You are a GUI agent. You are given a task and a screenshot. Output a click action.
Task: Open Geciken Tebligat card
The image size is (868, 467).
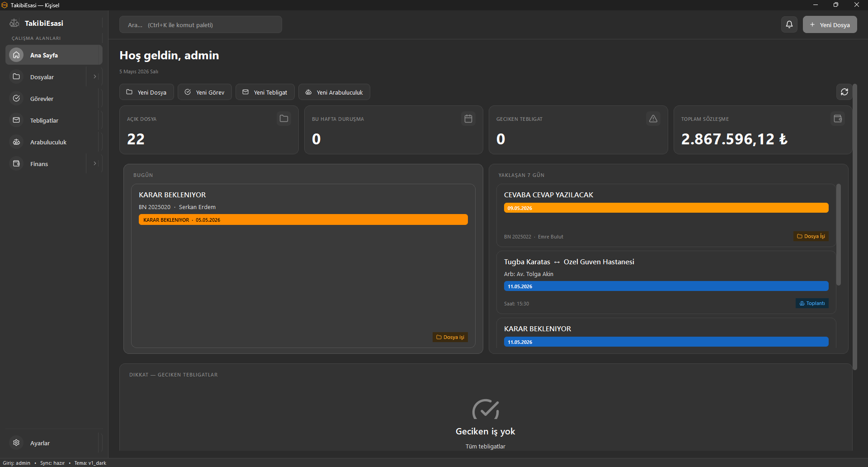click(578, 130)
